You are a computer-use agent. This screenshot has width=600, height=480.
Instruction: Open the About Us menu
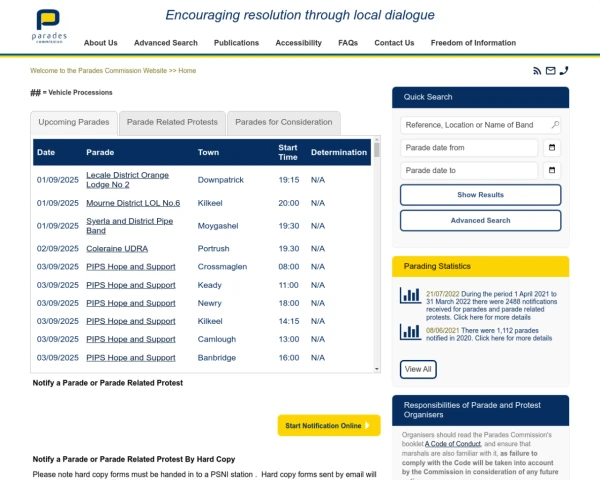[x=101, y=43]
